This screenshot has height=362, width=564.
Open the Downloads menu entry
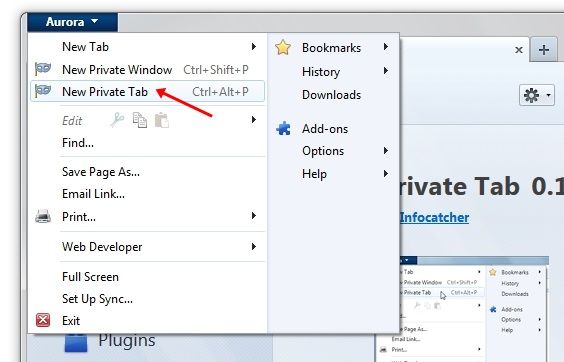click(x=331, y=95)
